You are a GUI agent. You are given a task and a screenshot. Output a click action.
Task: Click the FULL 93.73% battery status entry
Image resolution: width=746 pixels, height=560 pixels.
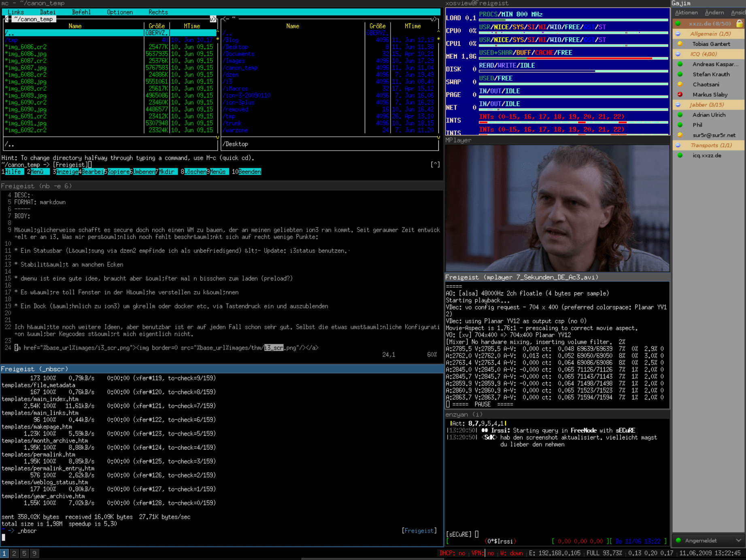[x=604, y=553]
